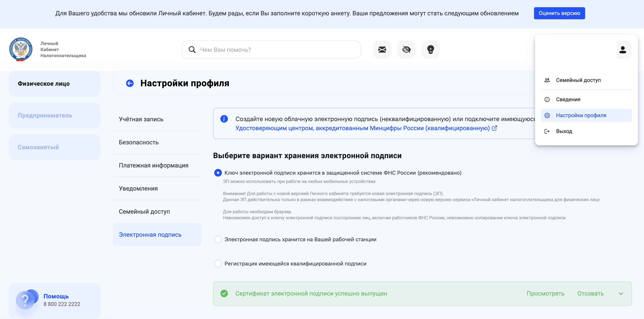This screenshot has height=319, width=644.
Task: Click the lightbulb suggestions icon
Action: [x=430, y=50]
